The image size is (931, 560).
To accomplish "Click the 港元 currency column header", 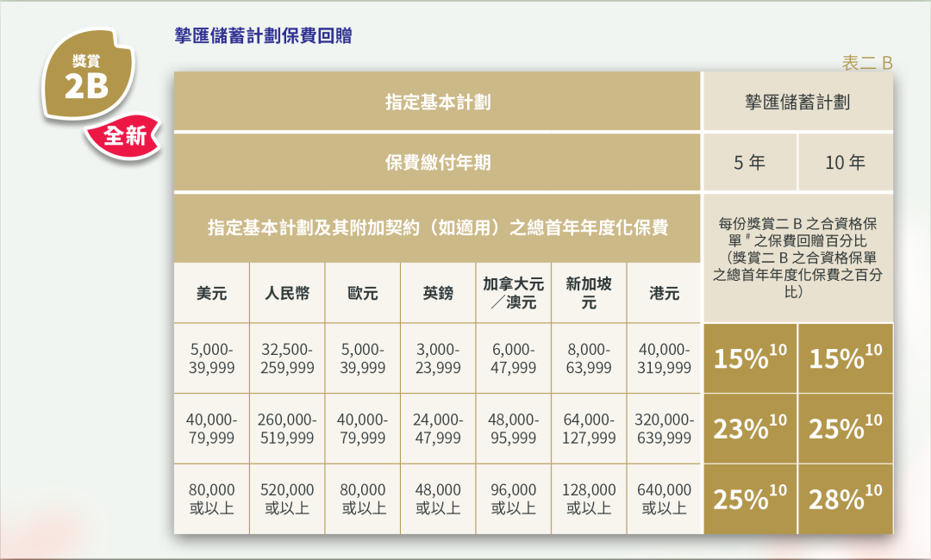I will 664,293.
